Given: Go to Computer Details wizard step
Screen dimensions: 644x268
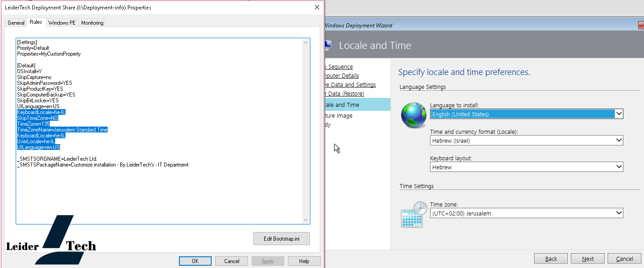Looking at the screenshot, I should point(342,76).
